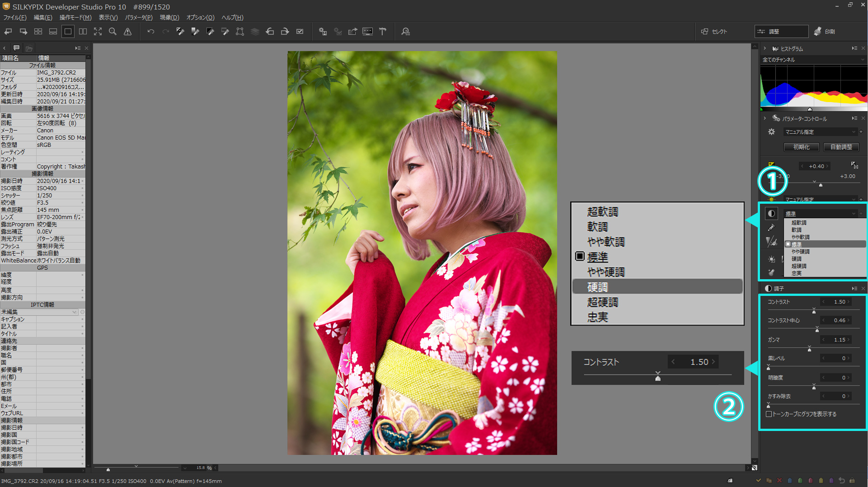Switch to 調整 adjust section
The image size is (868, 487).
coord(782,32)
